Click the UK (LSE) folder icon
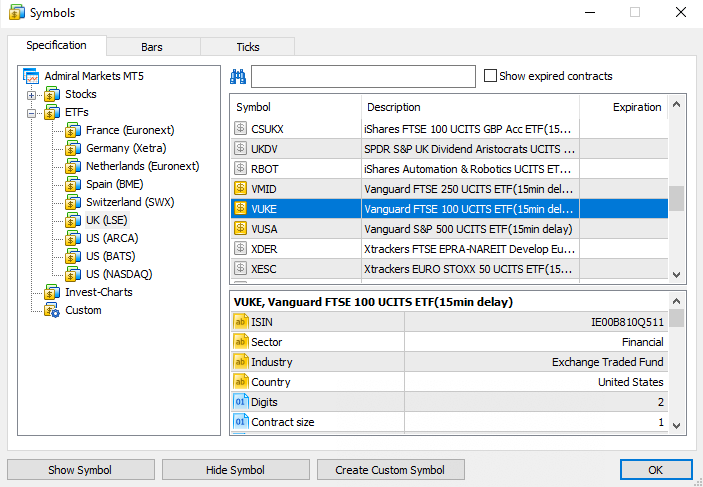The image size is (703, 487). [73, 220]
